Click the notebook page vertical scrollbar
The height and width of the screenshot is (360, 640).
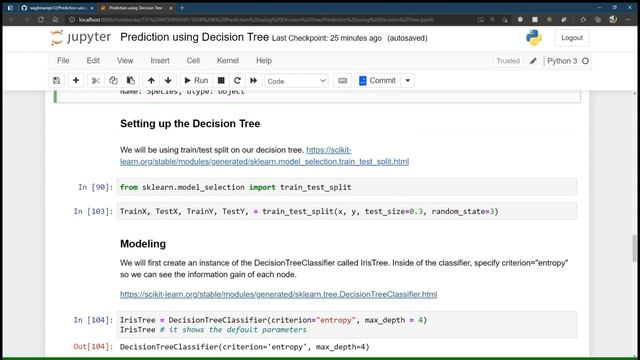tap(634, 248)
